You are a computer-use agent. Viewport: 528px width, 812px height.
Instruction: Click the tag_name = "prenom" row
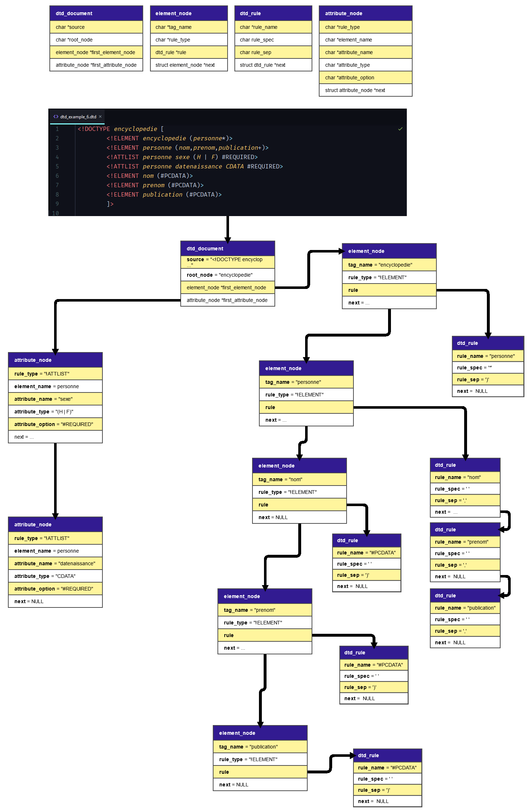(x=265, y=610)
